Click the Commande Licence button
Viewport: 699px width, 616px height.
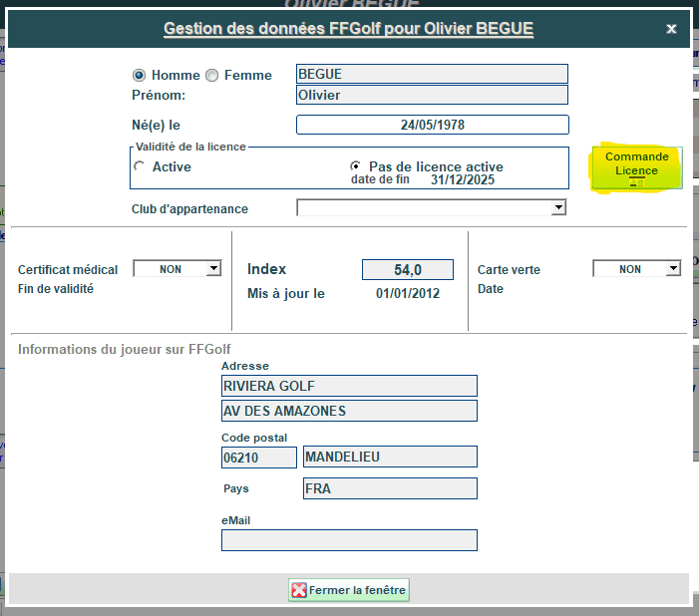[637, 168]
